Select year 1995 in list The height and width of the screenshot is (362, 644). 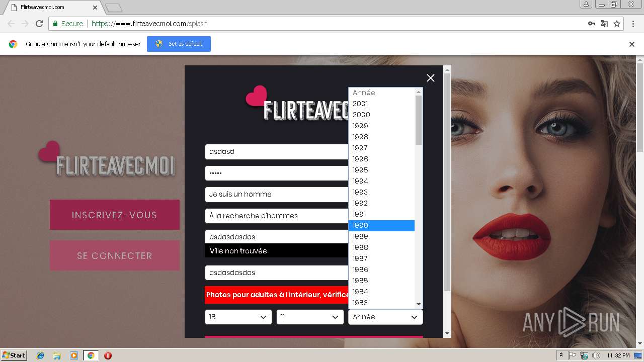tap(381, 170)
